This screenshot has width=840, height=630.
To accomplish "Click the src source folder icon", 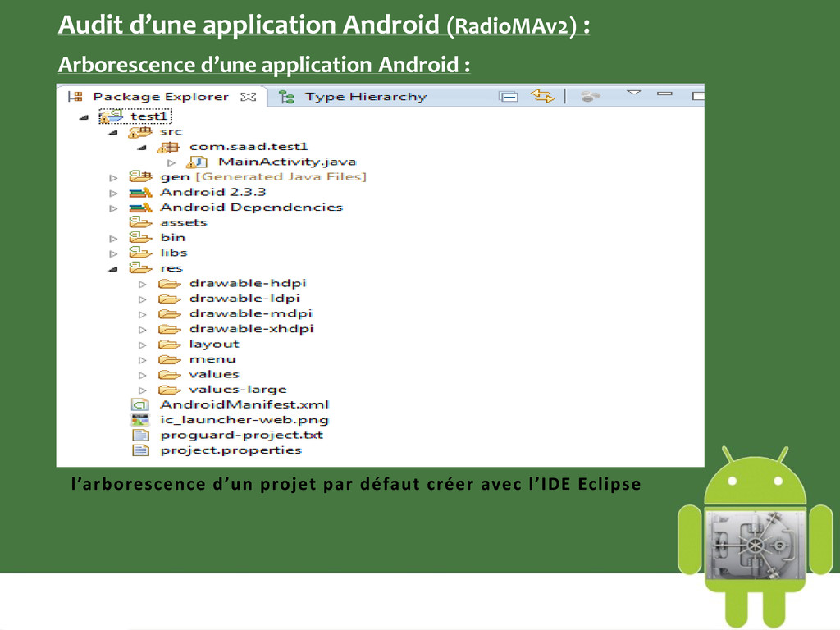I will (140, 131).
